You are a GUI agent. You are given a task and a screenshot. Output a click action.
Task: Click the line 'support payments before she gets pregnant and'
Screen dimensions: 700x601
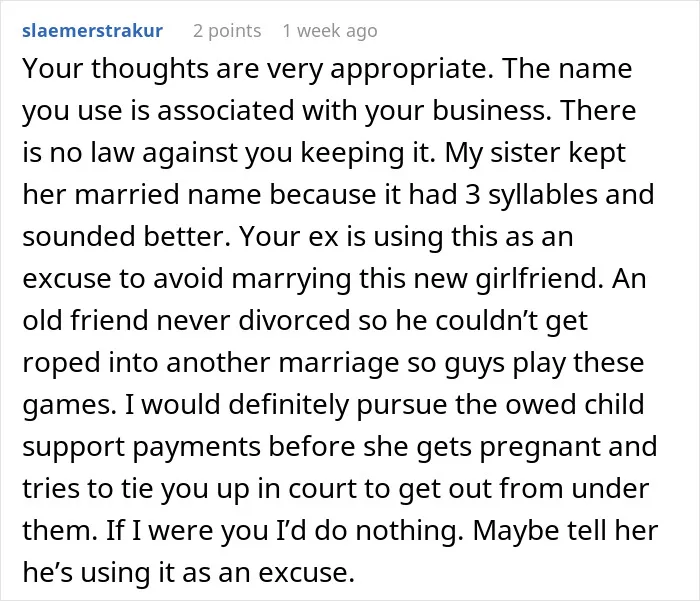tap(340, 447)
